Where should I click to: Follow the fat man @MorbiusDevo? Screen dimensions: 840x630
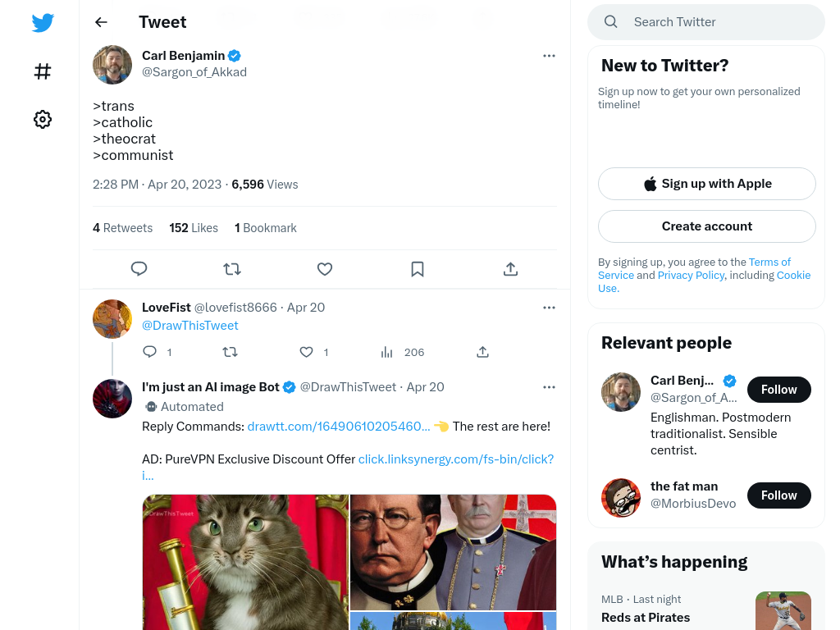point(779,495)
